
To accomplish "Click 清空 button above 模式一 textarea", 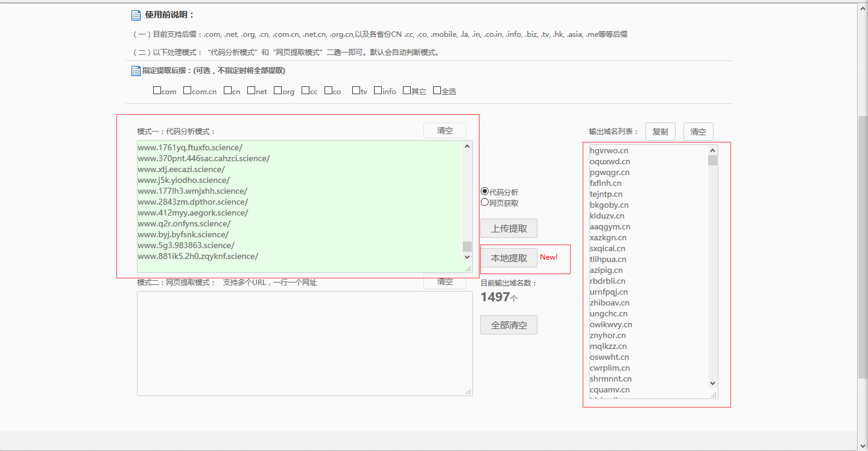I will point(445,130).
